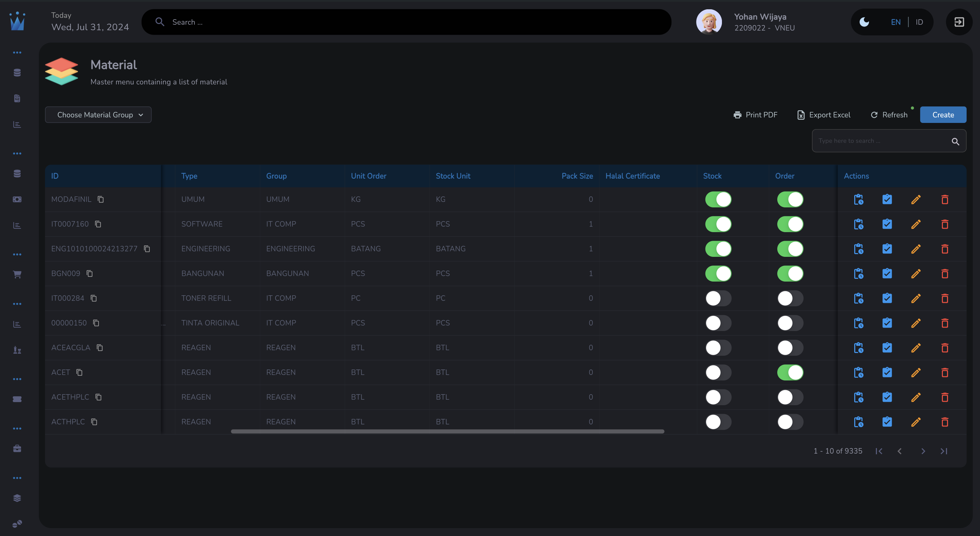The height and width of the screenshot is (536, 980).
Task: Open the first database sidebar icon
Action: coord(17,72)
